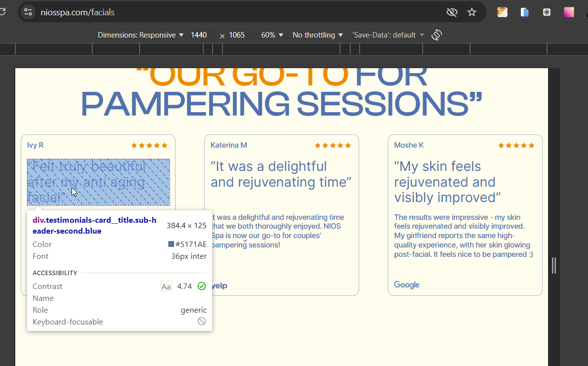
Task: Click 'My skin feels rejuvenated' heading
Action: point(447,182)
